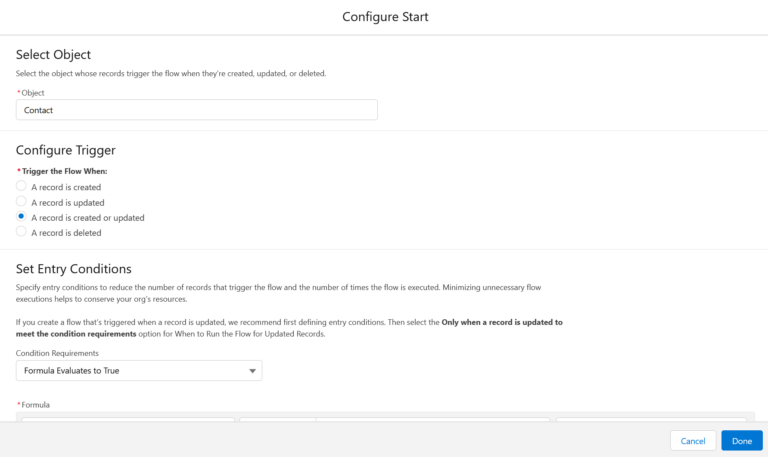The image size is (768, 457).
Task: Select the 'A record is created' option
Action: pos(22,186)
